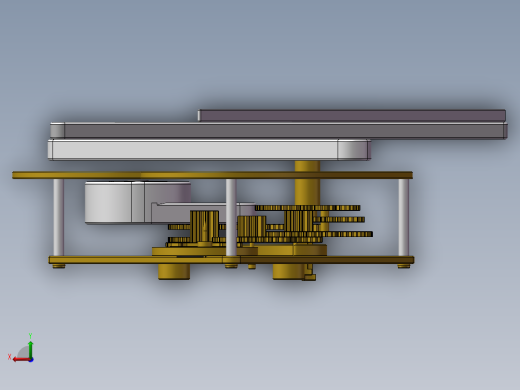
Task: Pick the rightmost white standoff pillar
Action: (x=403, y=217)
